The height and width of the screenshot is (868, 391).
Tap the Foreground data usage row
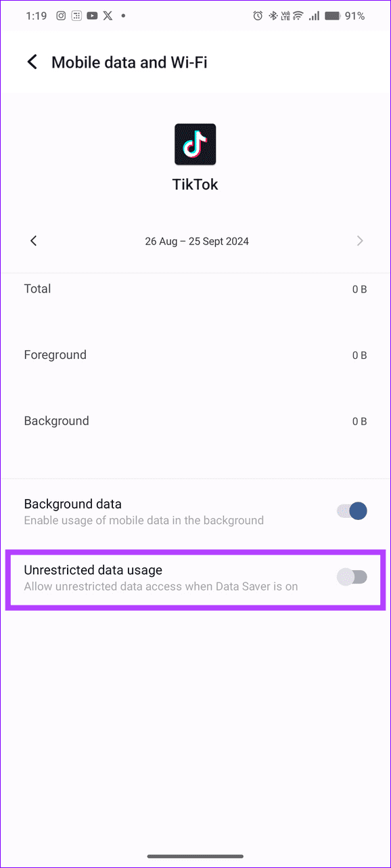195,355
